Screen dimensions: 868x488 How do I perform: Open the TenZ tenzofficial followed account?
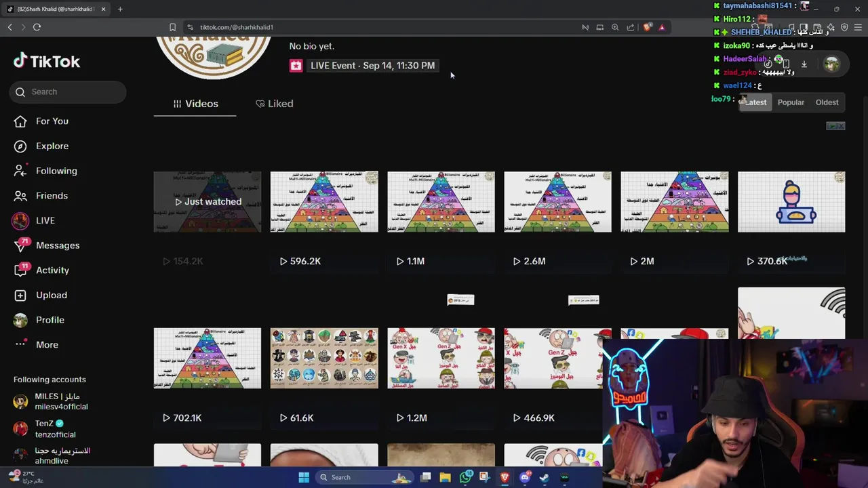coord(45,428)
